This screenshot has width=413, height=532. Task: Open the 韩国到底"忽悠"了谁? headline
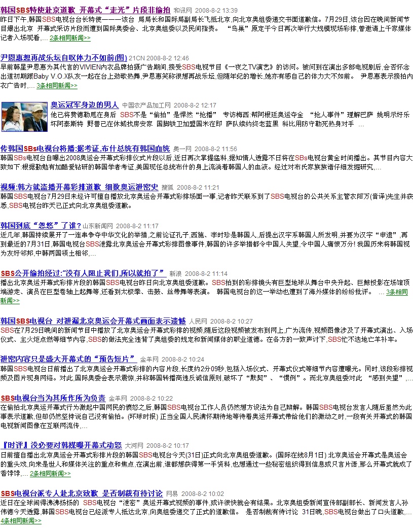[x=41, y=225]
